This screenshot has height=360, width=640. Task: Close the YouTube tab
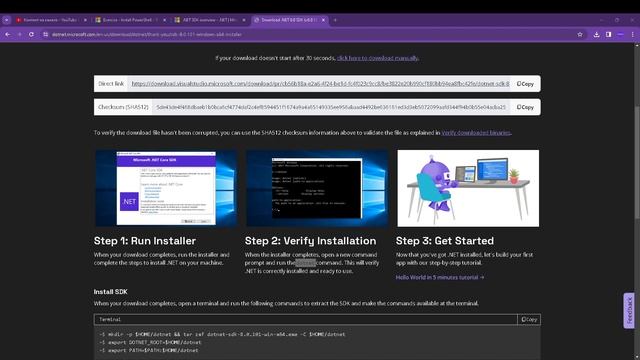point(85,20)
